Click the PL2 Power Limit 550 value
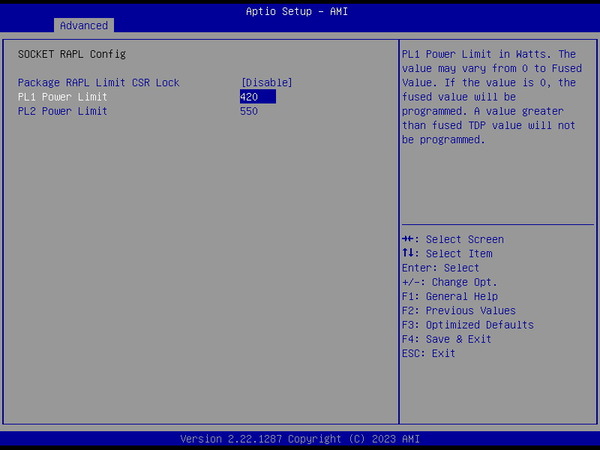 [249, 111]
